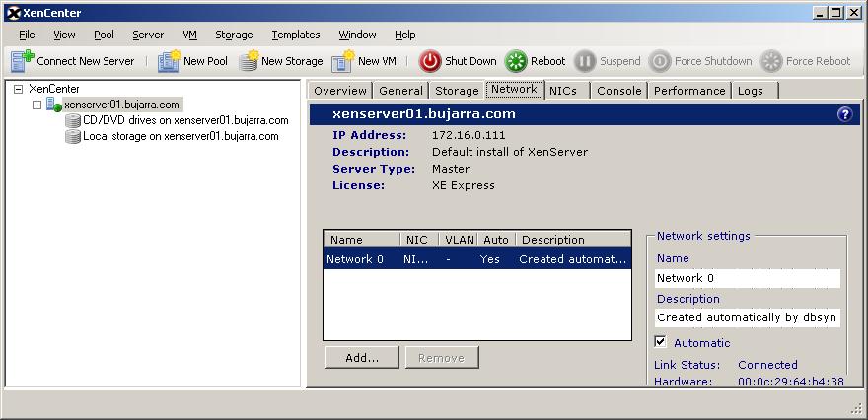
Task: Open the Pool menu
Action: 105,35
